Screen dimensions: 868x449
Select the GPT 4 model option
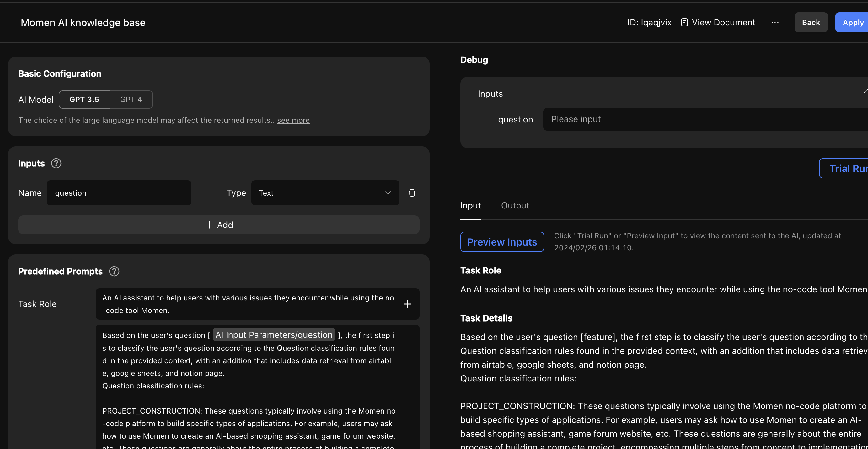coord(131,99)
